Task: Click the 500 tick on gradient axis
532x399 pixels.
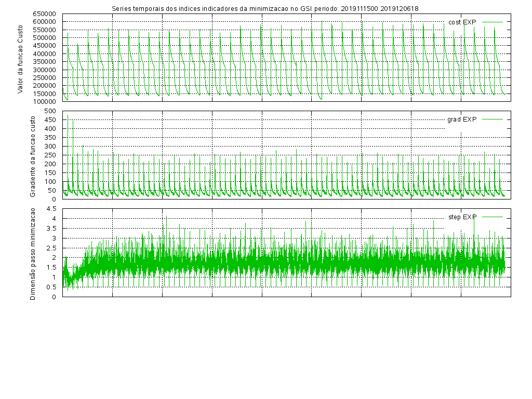Action: [x=50, y=111]
